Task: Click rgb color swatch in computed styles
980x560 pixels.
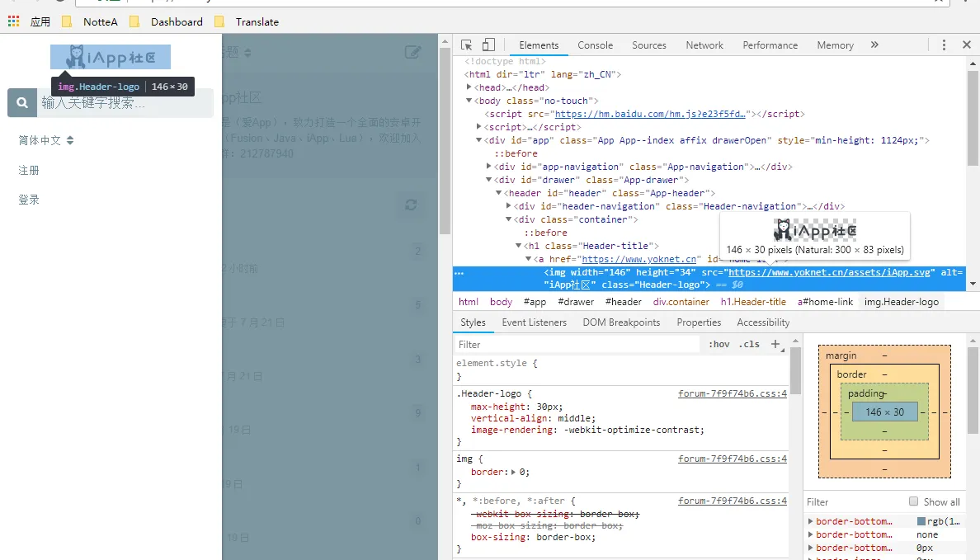Action: pos(921,521)
